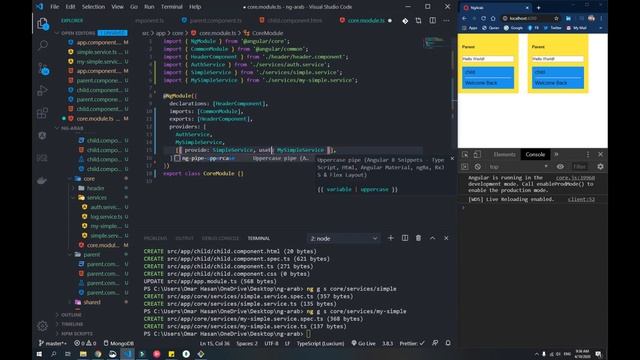
Task: Open the Extensions view
Action: click(42, 113)
